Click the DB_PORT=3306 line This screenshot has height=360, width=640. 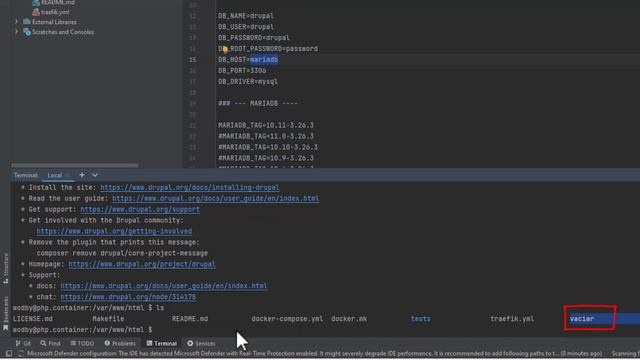242,71
